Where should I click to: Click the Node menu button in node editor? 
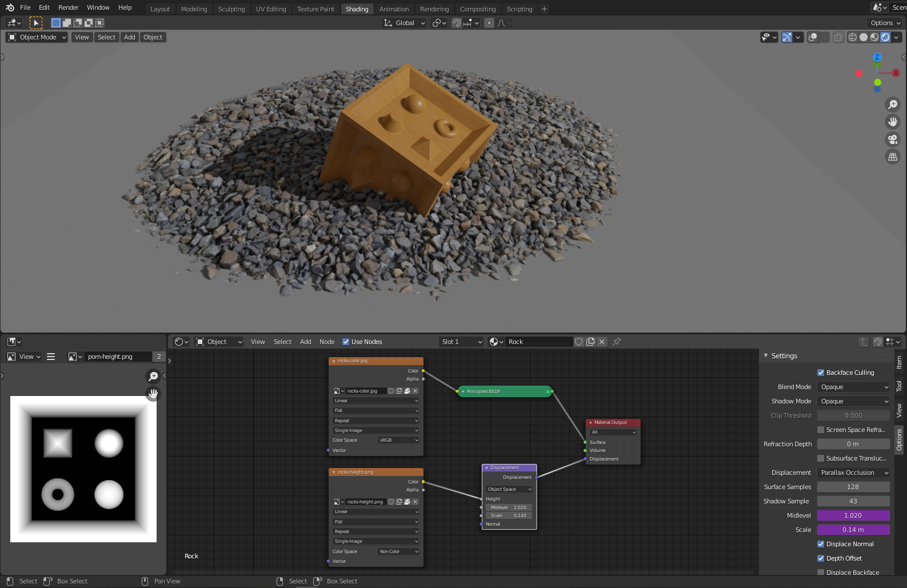pos(327,342)
